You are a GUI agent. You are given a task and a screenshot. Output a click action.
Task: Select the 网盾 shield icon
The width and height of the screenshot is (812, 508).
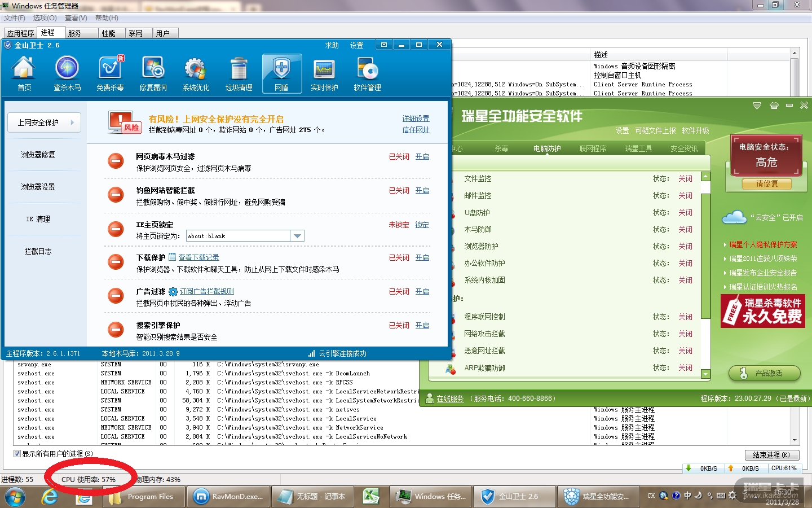[x=281, y=74]
